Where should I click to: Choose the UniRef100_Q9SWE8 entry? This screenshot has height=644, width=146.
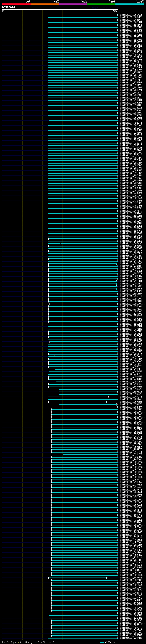click(x=131, y=45)
